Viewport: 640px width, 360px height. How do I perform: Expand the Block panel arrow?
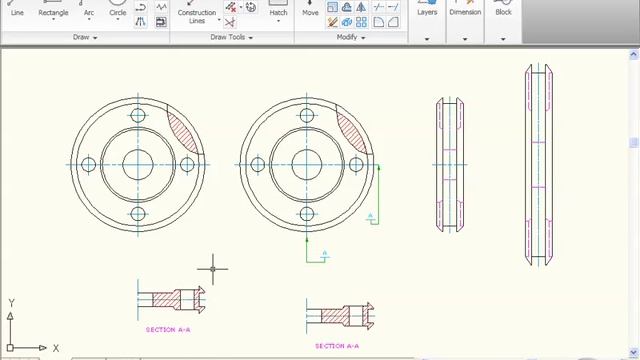click(x=503, y=39)
